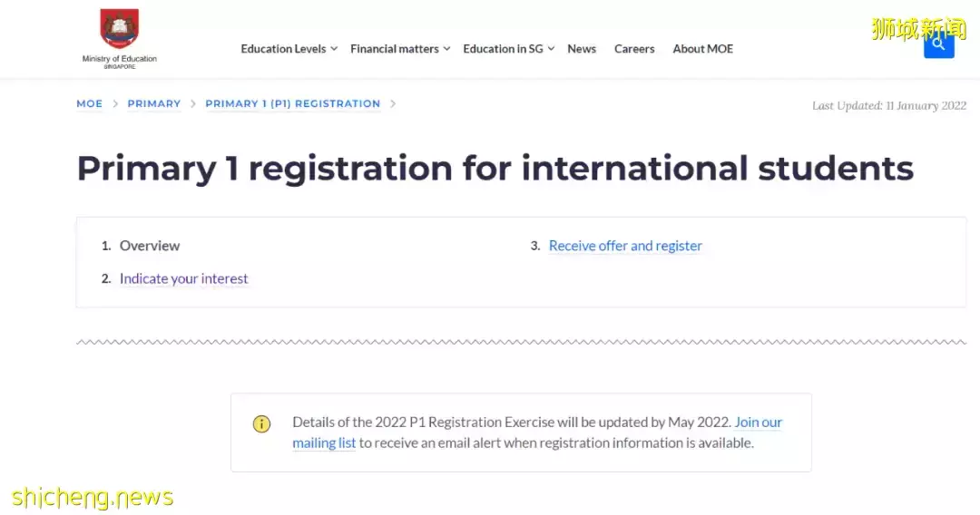The width and height of the screenshot is (980, 515).
Task: Go to the Indicate your interest step
Action: pos(183,279)
